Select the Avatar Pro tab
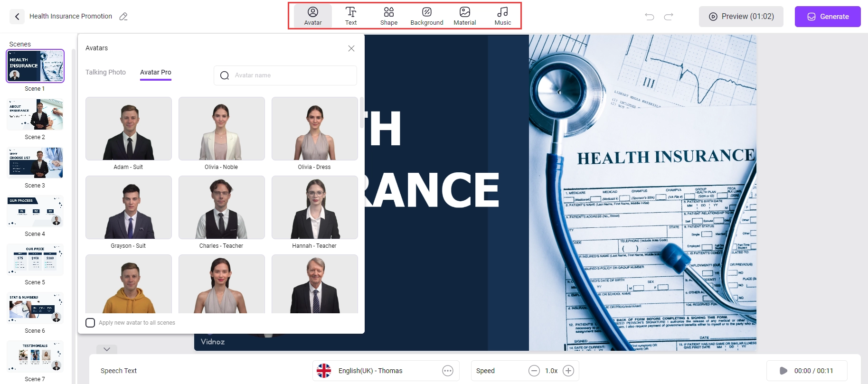The image size is (868, 384). [x=155, y=72]
